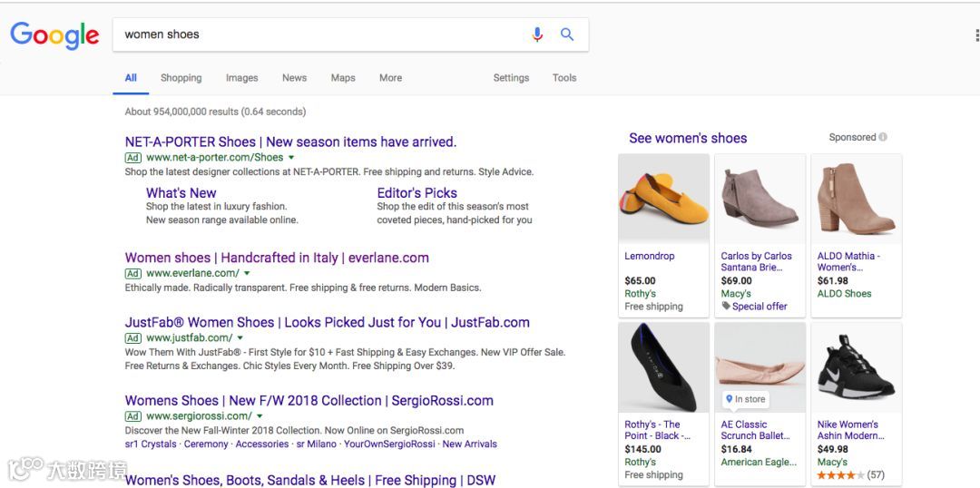
Task: Open ALDO Mathia product title
Action: tap(848, 262)
